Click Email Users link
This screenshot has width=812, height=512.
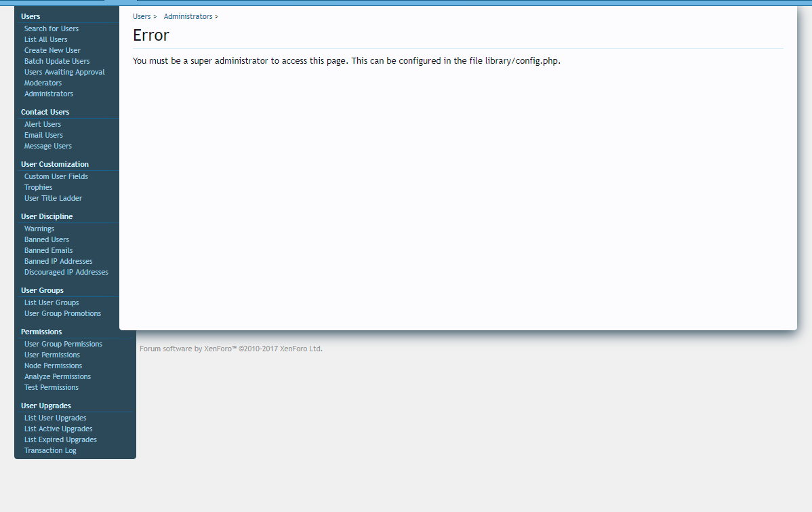[x=43, y=135]
